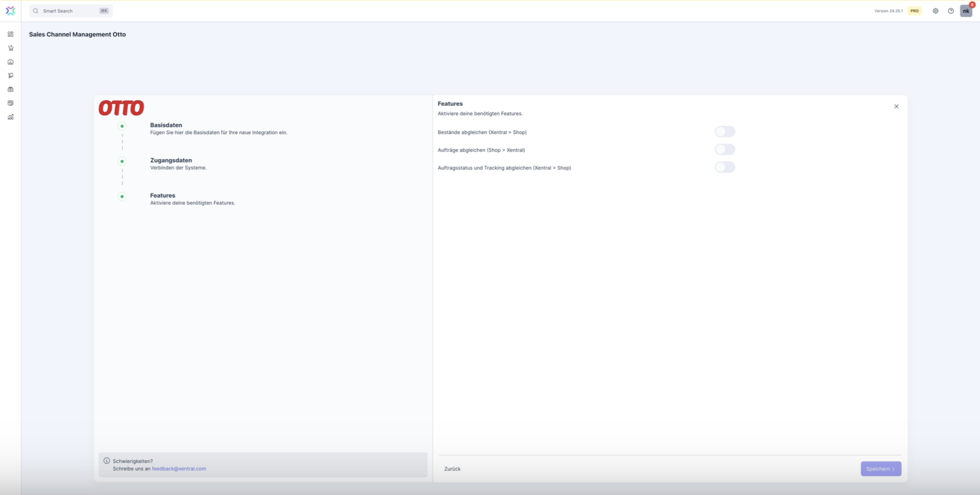Click the Speichern button
980x495 pixels.
point(880,469)
